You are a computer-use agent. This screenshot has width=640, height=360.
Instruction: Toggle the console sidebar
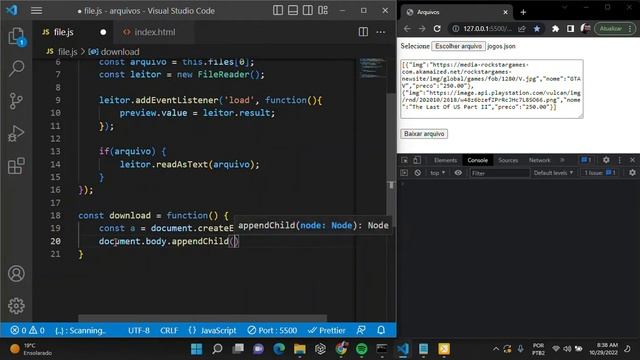[x=404, y=173]
